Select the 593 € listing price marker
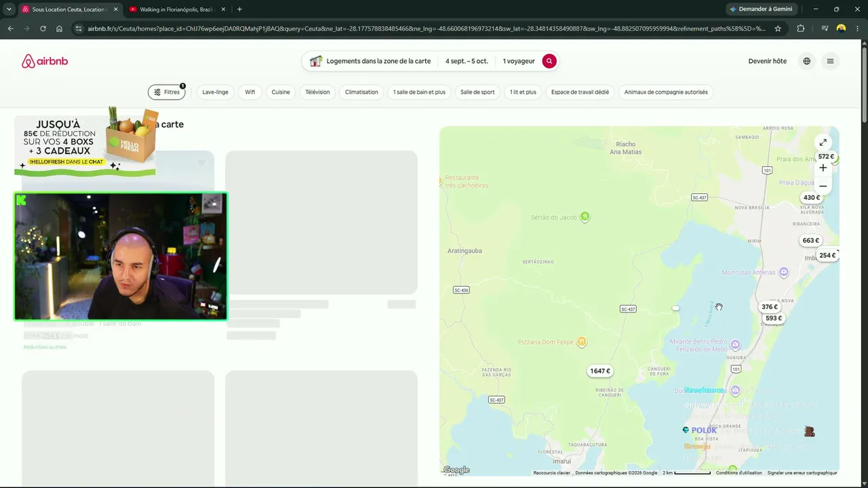The height and width of the screenshot is (488, 868). pyautogui.click(x=774, y=319)
